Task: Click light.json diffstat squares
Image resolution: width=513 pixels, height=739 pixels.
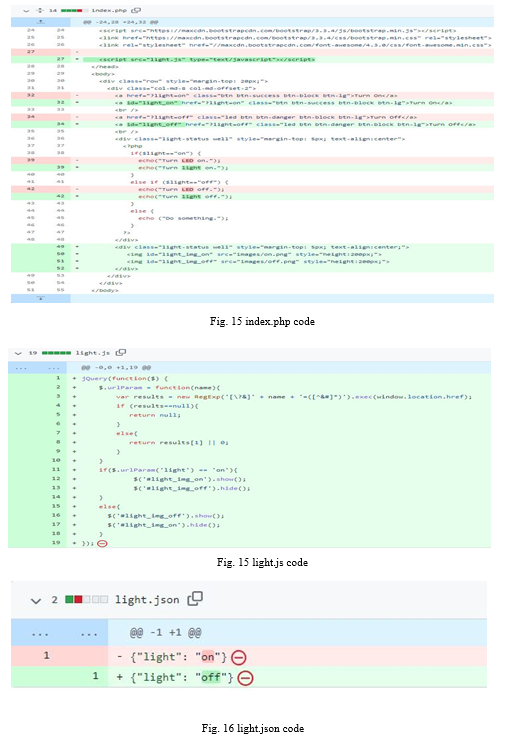Action: [86, 599]
